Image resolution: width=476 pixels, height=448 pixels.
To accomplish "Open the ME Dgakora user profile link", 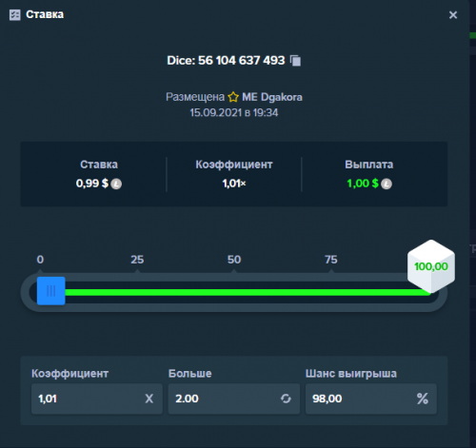I will [272, 97].
